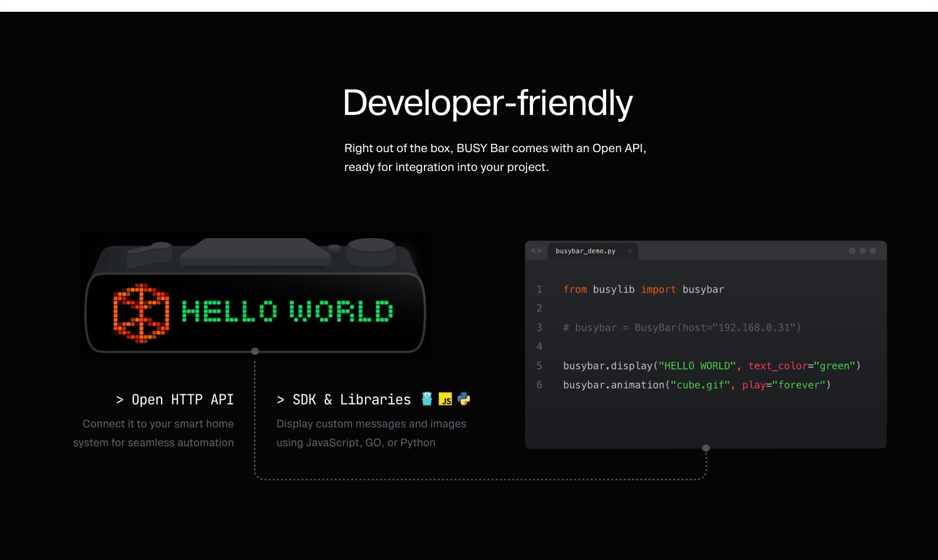The height and width of the screenshot is (560, 938).
Task: Click the first gray window dot in editor
Action: click(852, 251)
